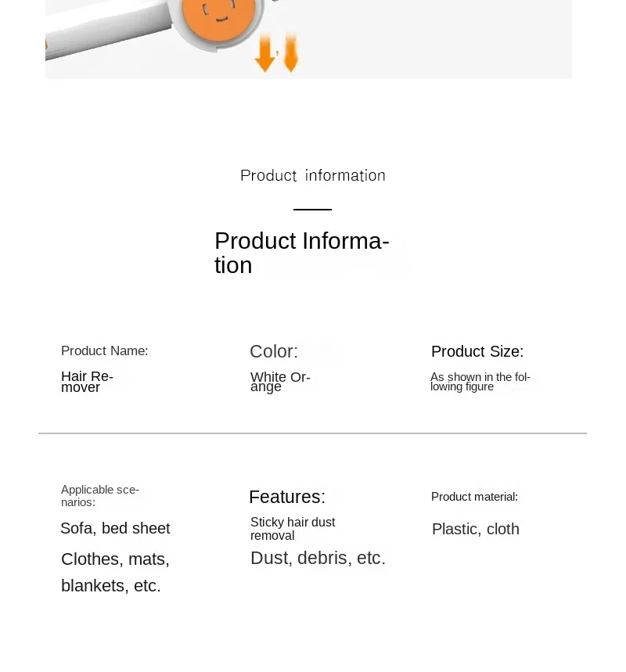Click the left orange down arrow
Viewport: 626px width, 672px height.
click(265, 53)
